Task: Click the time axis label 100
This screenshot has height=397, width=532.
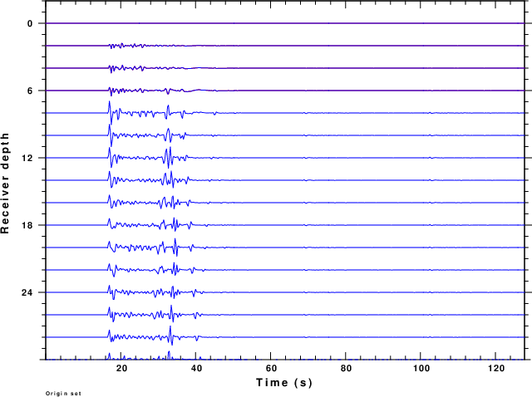Action: click(421, 369)
